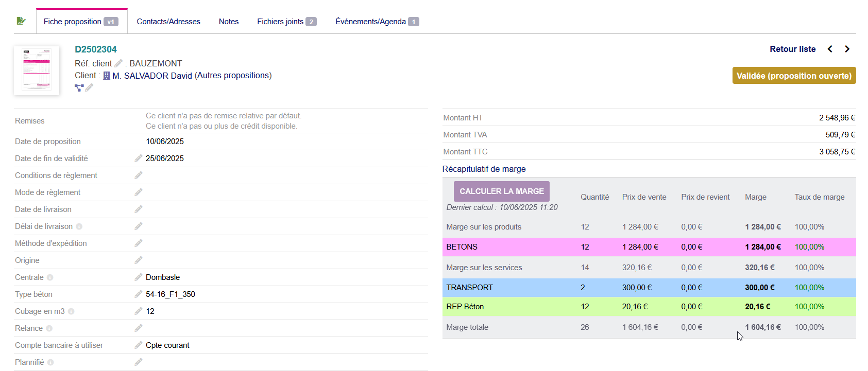Click the Marge sur les produits row label
Screen dimensions: 868x371
(x=484, y=227)
